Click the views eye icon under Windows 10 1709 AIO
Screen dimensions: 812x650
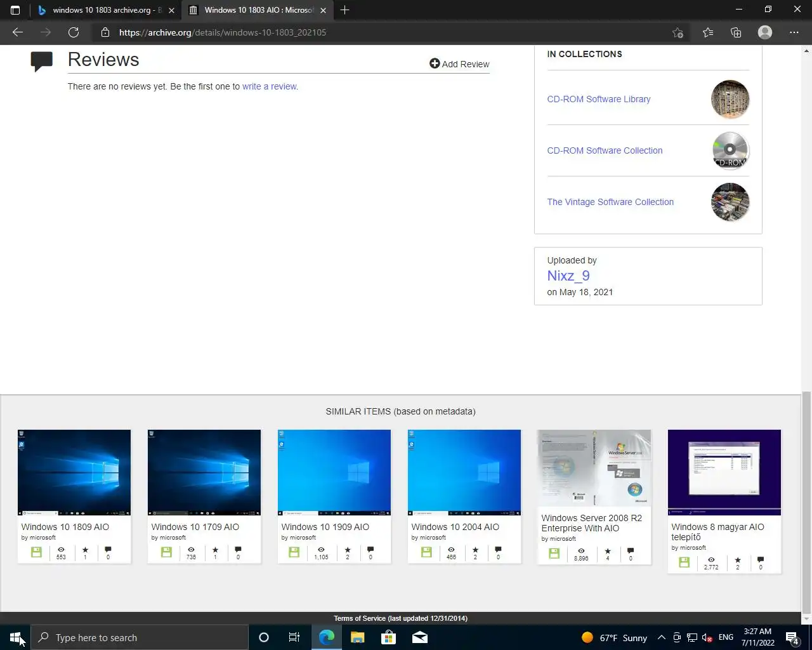[x=191, y=550]
